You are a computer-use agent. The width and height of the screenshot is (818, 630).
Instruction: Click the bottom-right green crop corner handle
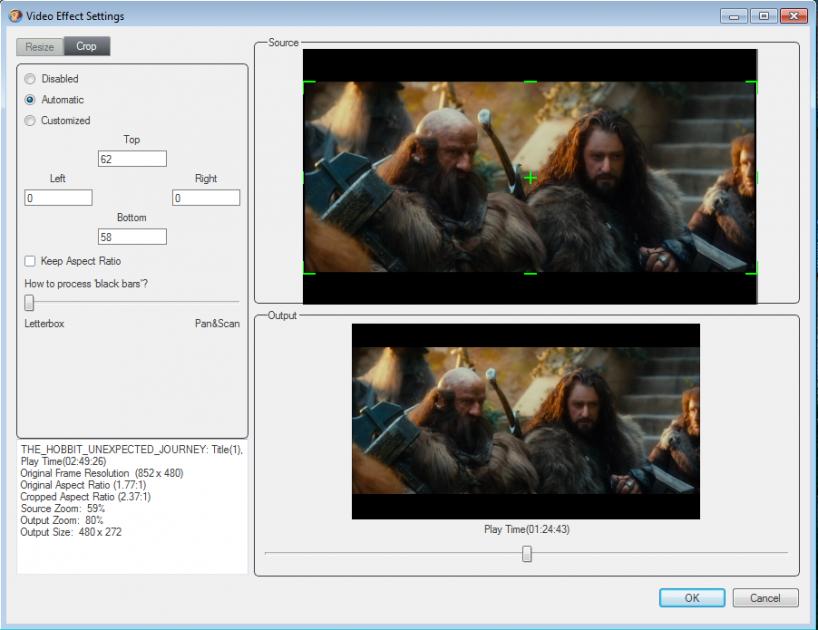752,270
